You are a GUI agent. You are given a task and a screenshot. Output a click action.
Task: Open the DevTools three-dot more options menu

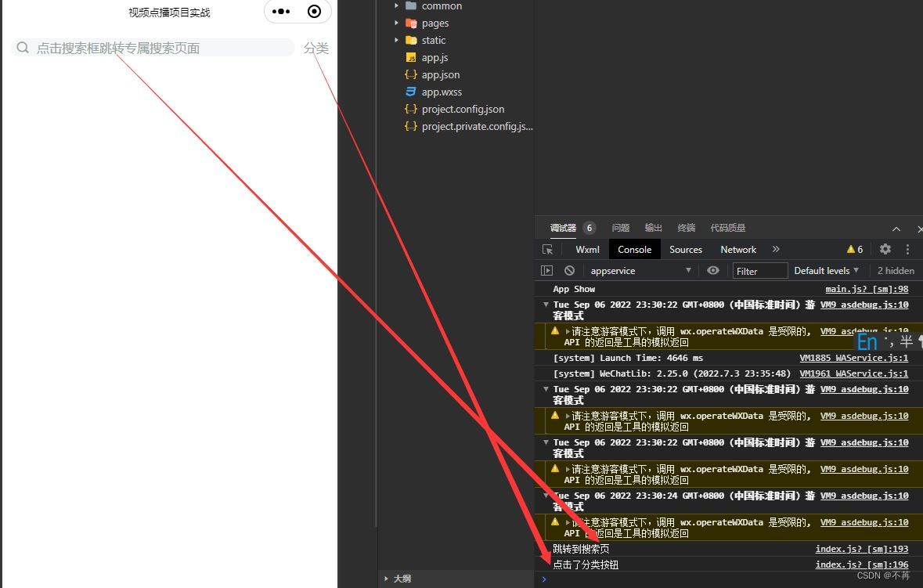click(907, 249)
